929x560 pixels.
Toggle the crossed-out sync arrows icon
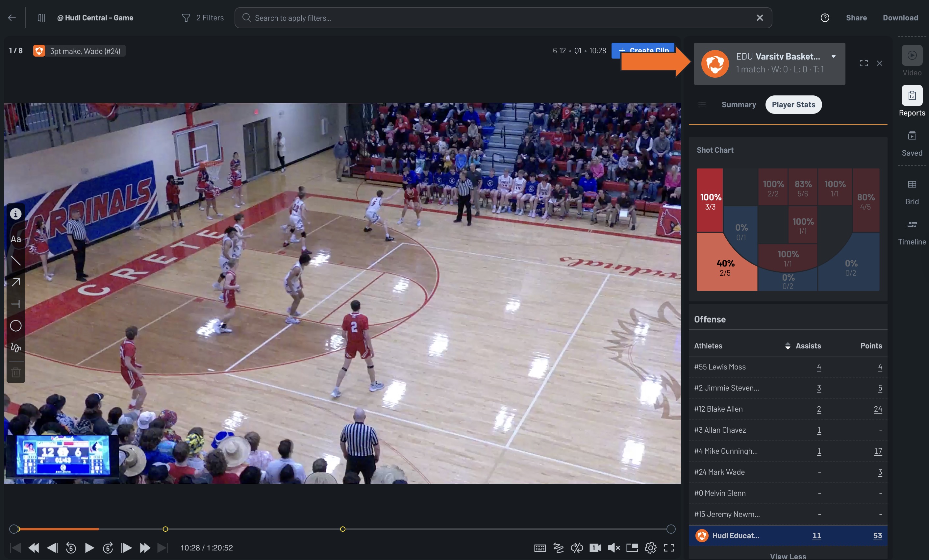point(577,547)
